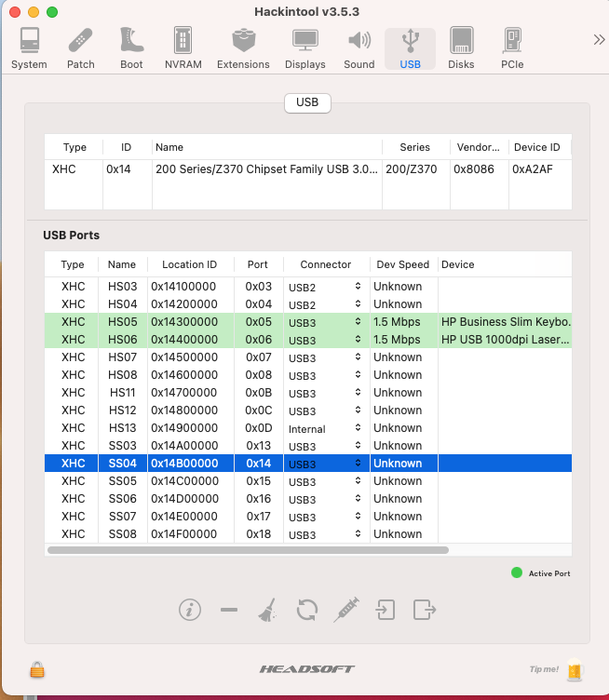Screen dimensions: 609x700
Task: Open the System toolbar section
Action: tap(29, 48)
